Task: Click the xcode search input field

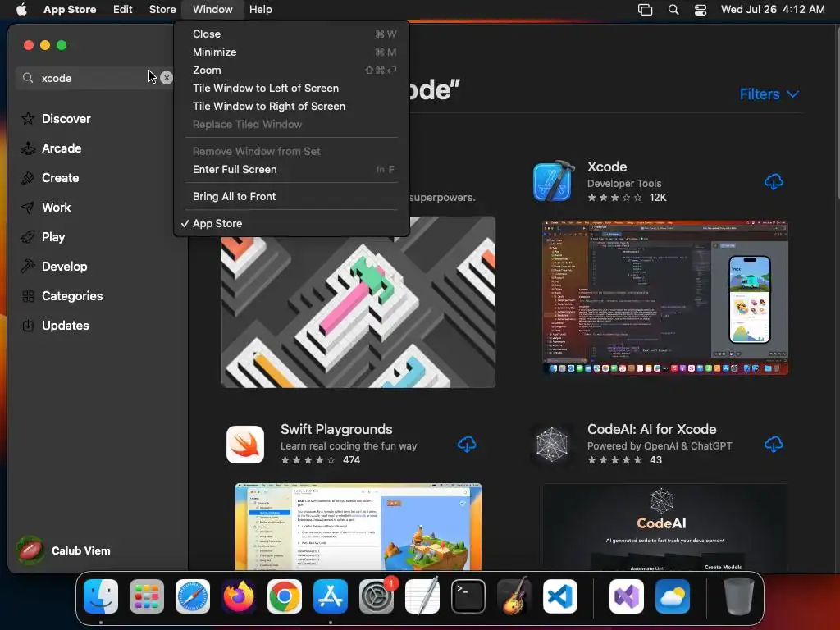Action: click(97, 78)
